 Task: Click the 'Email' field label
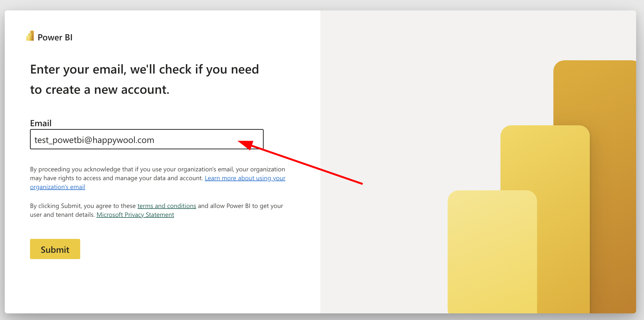tap(41, 123)
